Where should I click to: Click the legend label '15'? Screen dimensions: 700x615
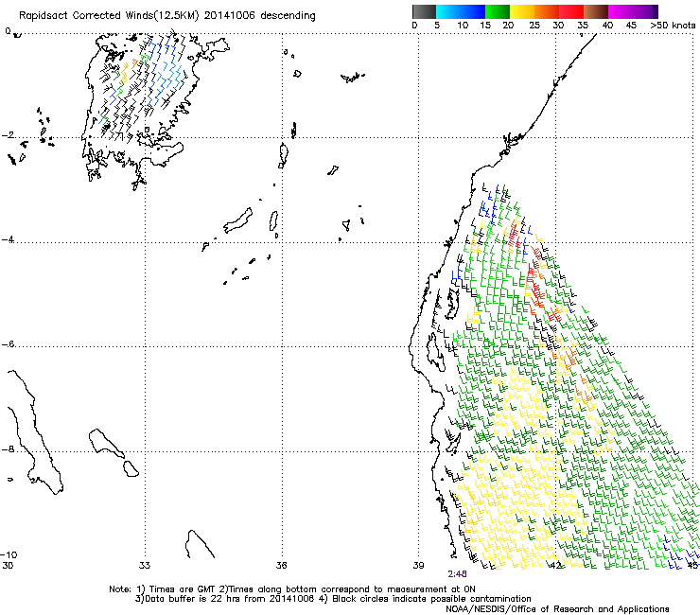[485, 26]
